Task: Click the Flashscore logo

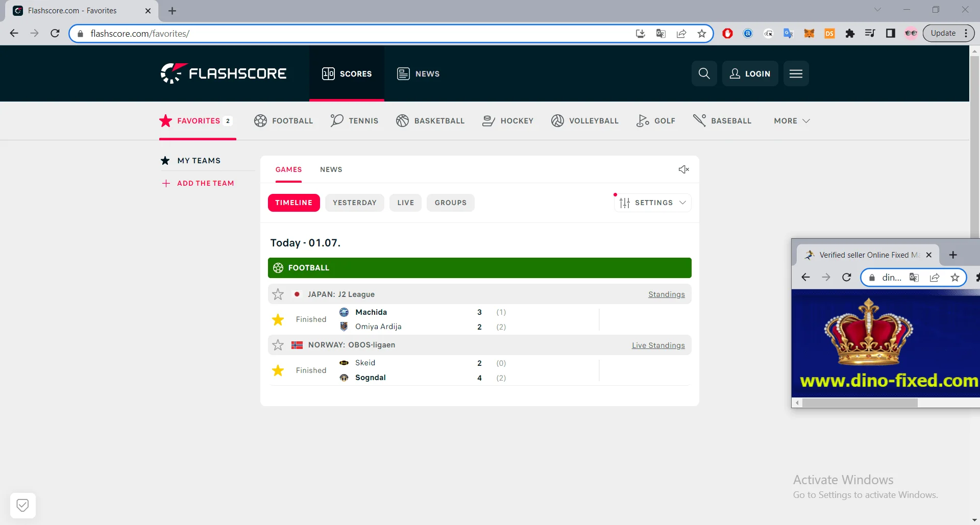Action: point(224,73)
